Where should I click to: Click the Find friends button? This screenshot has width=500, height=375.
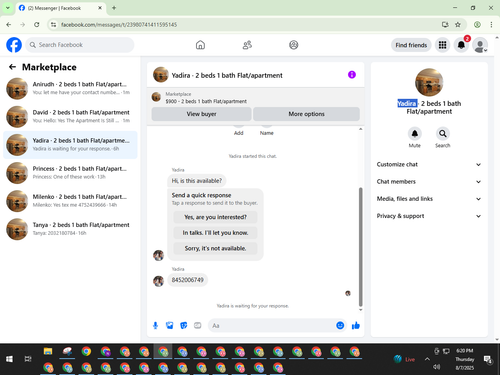(x=411, y=45)
